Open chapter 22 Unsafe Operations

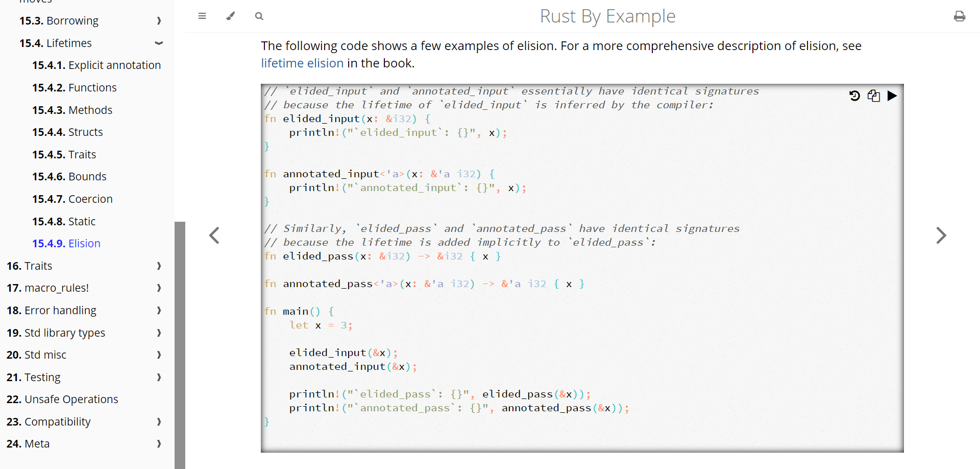62,400
